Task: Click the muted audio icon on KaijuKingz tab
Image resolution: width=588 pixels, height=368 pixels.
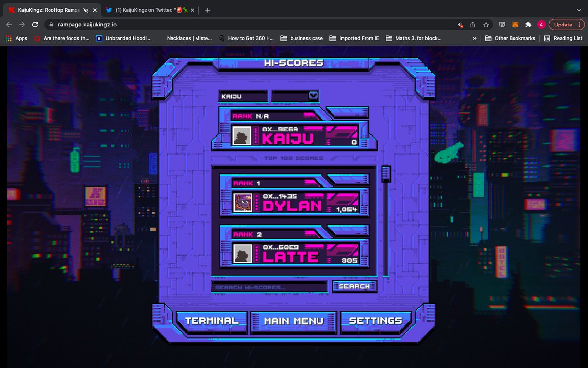Action: (86, 10)
